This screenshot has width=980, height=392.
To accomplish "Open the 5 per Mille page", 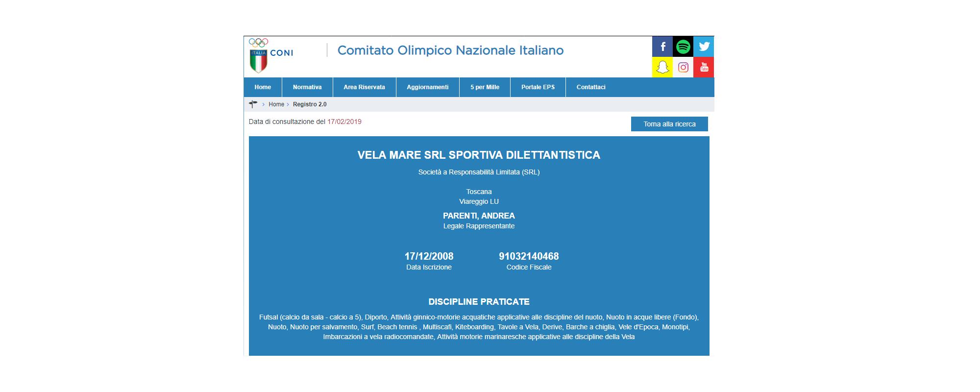I will (485, 87).
